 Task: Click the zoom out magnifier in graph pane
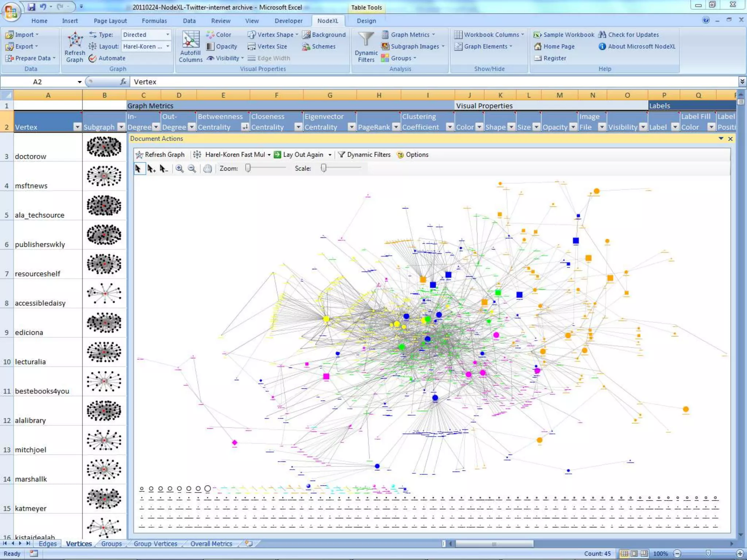pos(192,168)
